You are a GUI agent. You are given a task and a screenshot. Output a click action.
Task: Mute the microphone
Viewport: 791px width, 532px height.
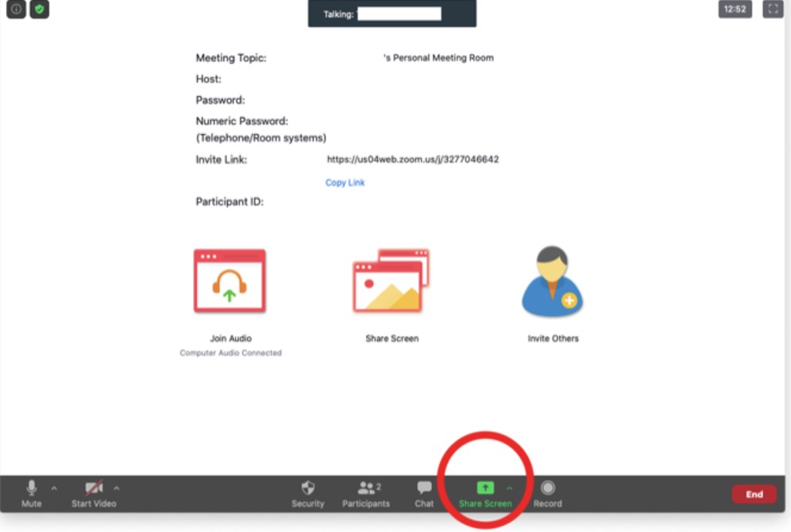[31, 494]
